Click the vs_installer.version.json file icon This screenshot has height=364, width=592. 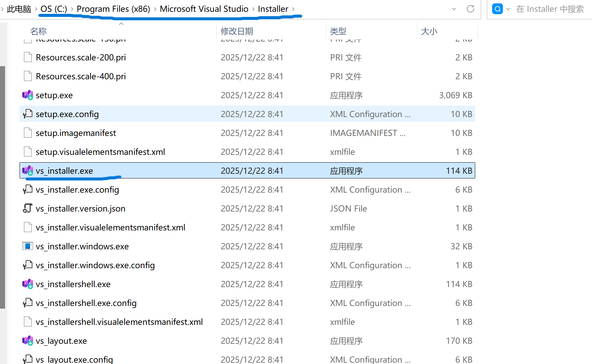click(x=28, y=208)
